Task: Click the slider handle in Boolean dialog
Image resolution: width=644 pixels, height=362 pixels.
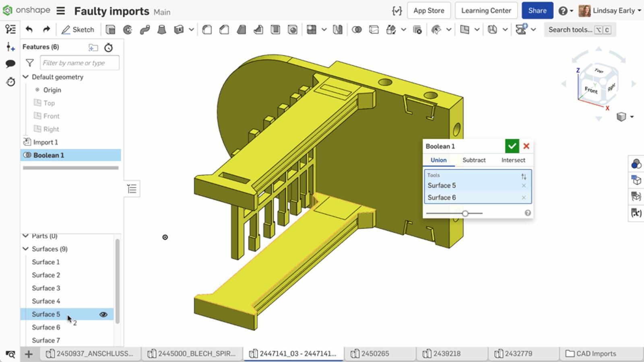Action: [x=465, y=213]
